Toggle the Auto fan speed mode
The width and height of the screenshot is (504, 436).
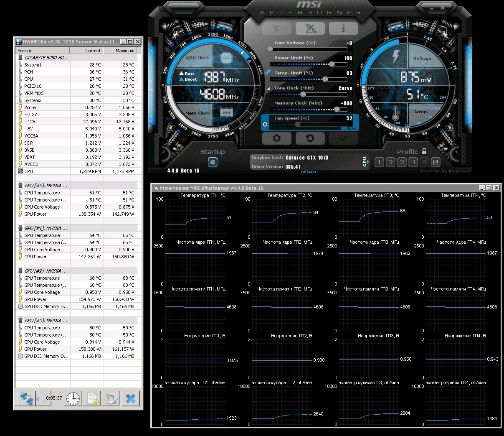(351, 128)
